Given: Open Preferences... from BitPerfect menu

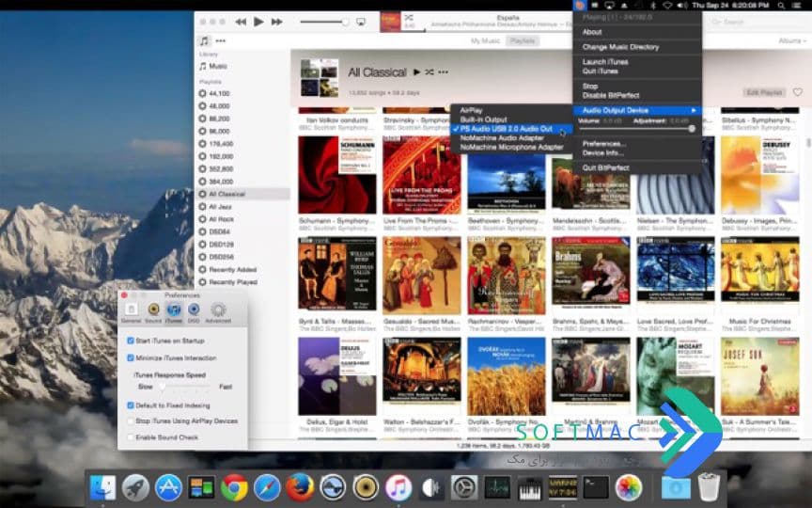Looking at the screenshot, I should click(637, 144).
